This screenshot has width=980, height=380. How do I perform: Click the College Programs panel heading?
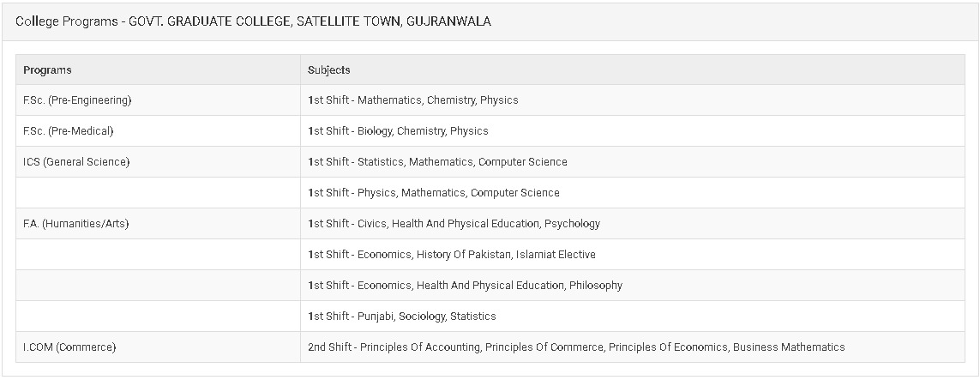click(x=253, y=21)
